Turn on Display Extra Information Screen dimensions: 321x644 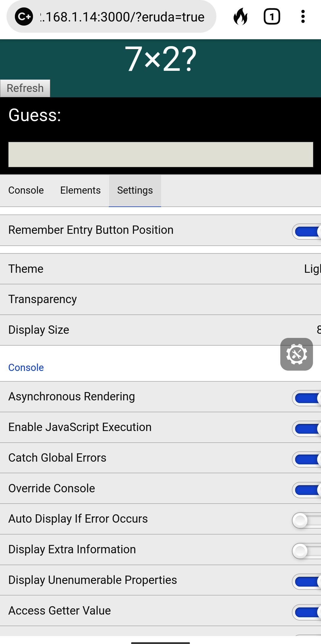point(306,551)
